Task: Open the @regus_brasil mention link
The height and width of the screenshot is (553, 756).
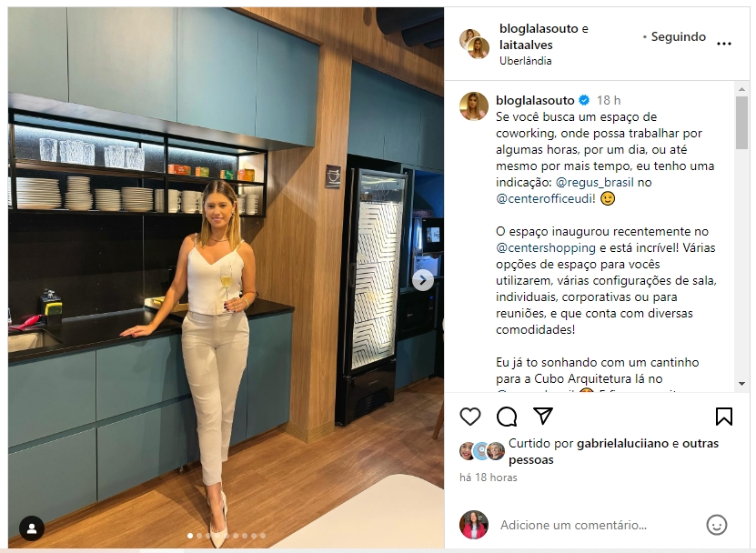Action: click(594, 182)
